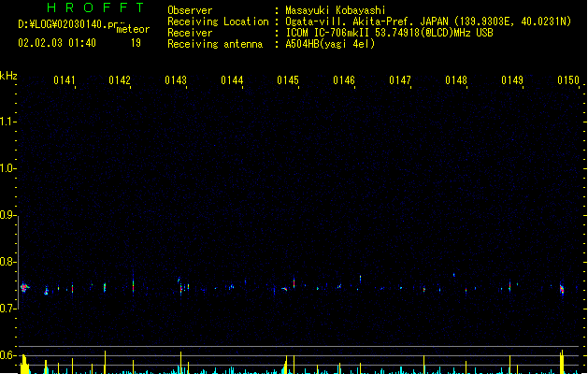Click the 0149 time marker

(512, 80)
